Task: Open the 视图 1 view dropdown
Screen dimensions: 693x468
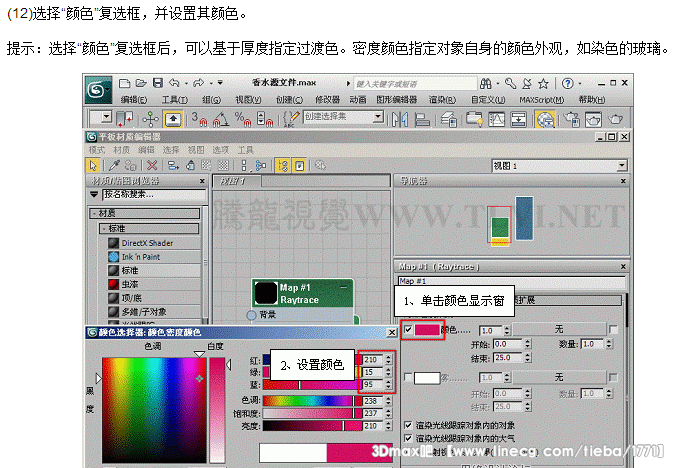Action: [621, 166]
